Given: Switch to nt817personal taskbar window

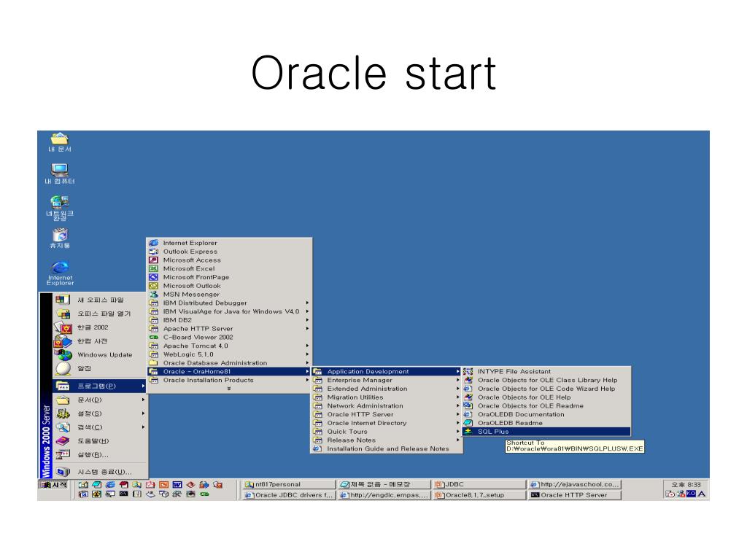Looking at the screenshot, I should point(289,484).
